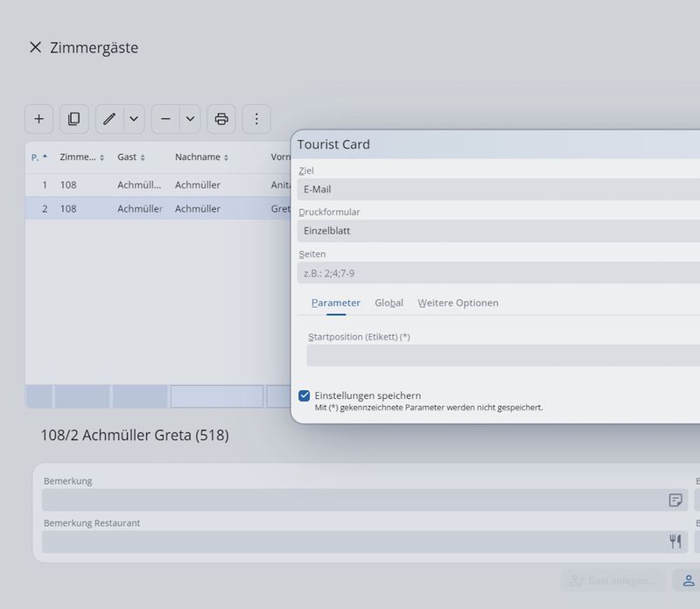Screen dimensions: 700x609
Task: Expand the dropdown arrow beside the pencil
Action: [134, 119]
